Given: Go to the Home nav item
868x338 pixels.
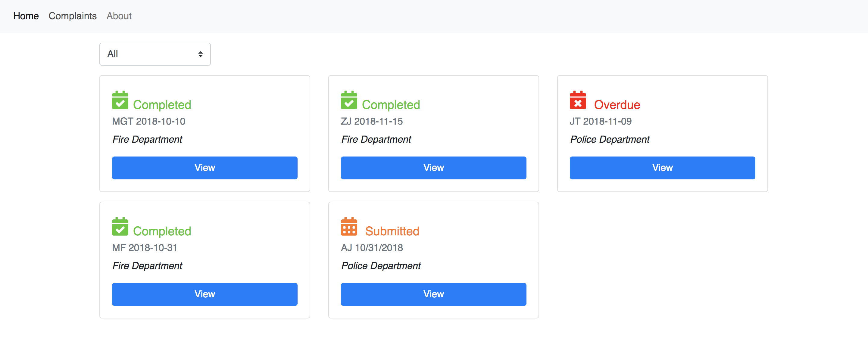Looking at the screenshot, I should click(26, 16).
